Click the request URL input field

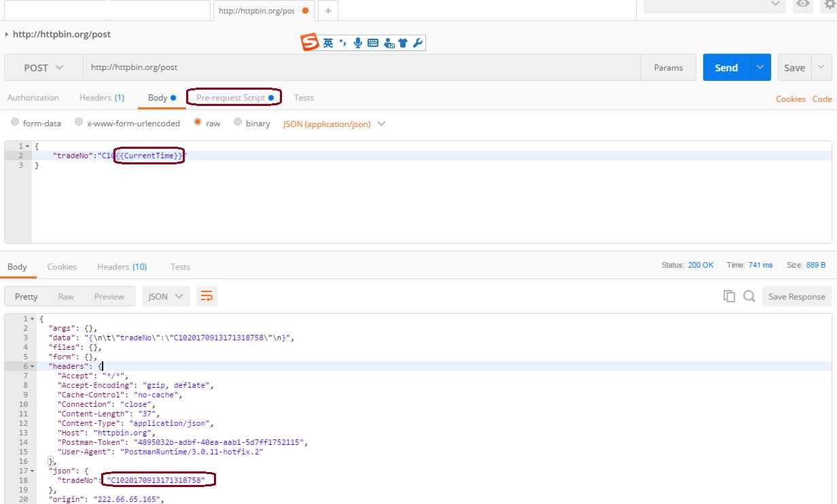[362, 67]
